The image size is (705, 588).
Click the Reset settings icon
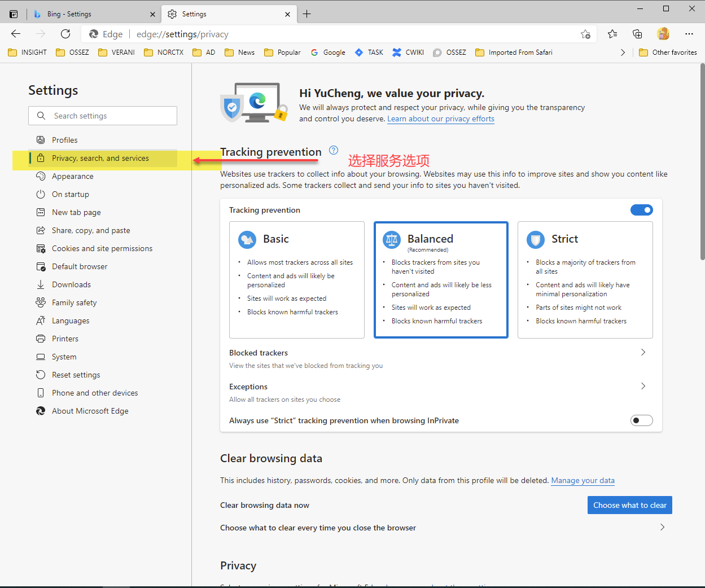pos(41,375)
